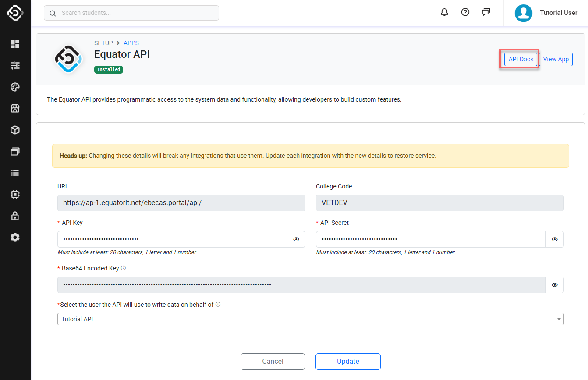Click the sliders icon in sidebar
Screen dimensions: 588x380
pyautogui.click(x=15, y=65)
